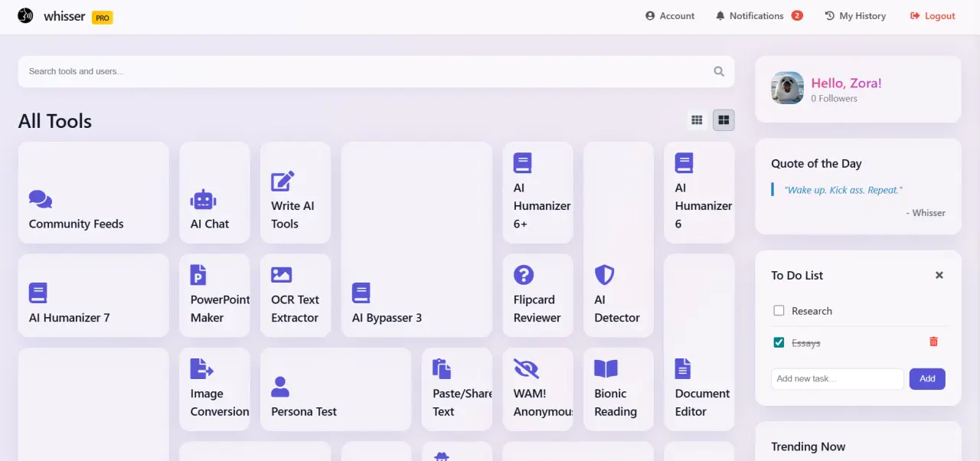The width and height of the screenshot is (980, 461).
Task: Log out using the Logout link
Action: (x=933, y=16)
